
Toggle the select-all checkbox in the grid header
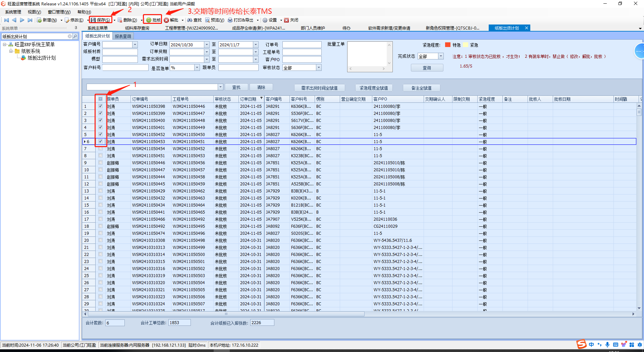[100, 99]
